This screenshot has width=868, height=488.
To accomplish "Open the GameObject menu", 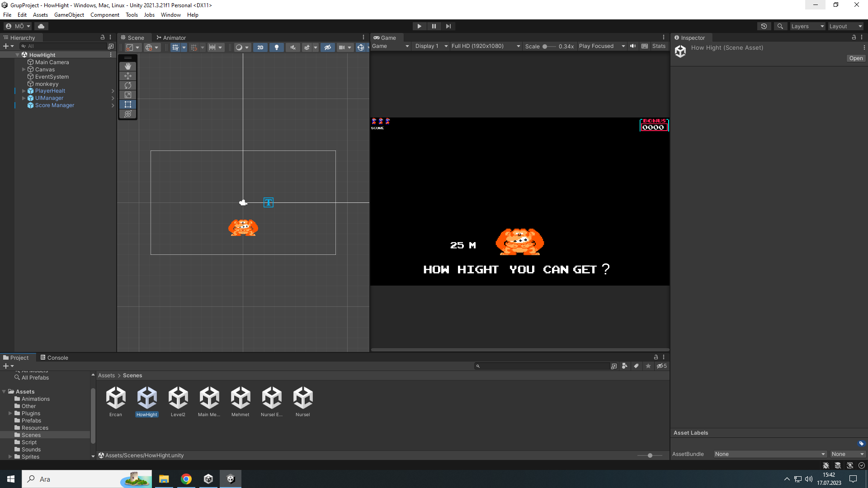I will pyautogui.click(x=69, y=15).
